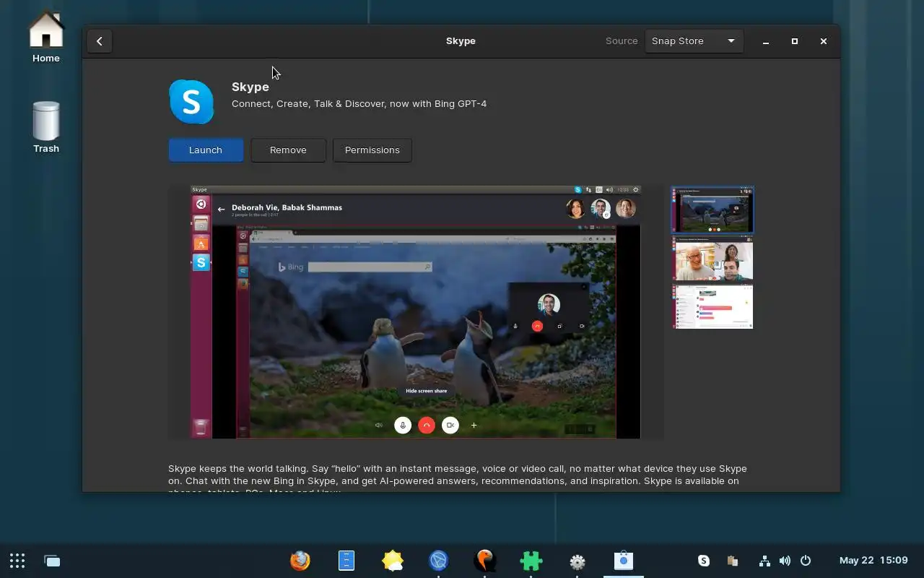The height and width of the screenshot is (578, 924).
Task: Open the Source dropdown showing Snap Store
Action: tap(693, 41)
